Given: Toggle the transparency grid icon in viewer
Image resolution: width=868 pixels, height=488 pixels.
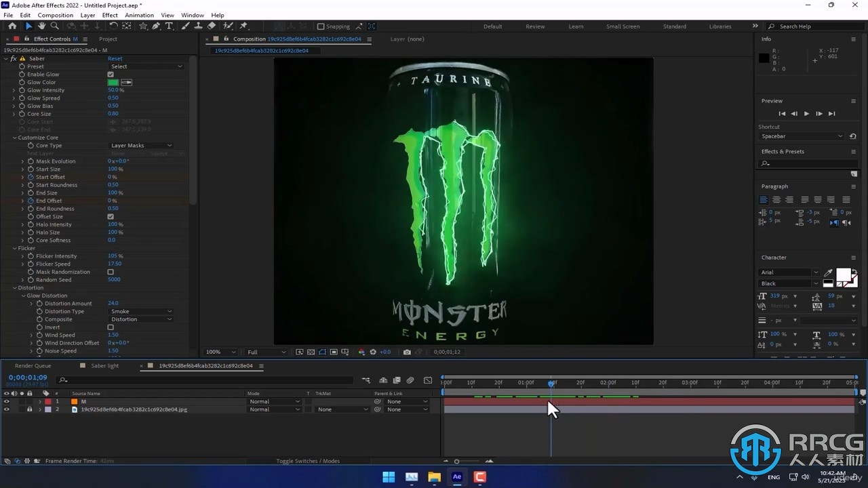Looking at the screenshot, I should point(311,352).
